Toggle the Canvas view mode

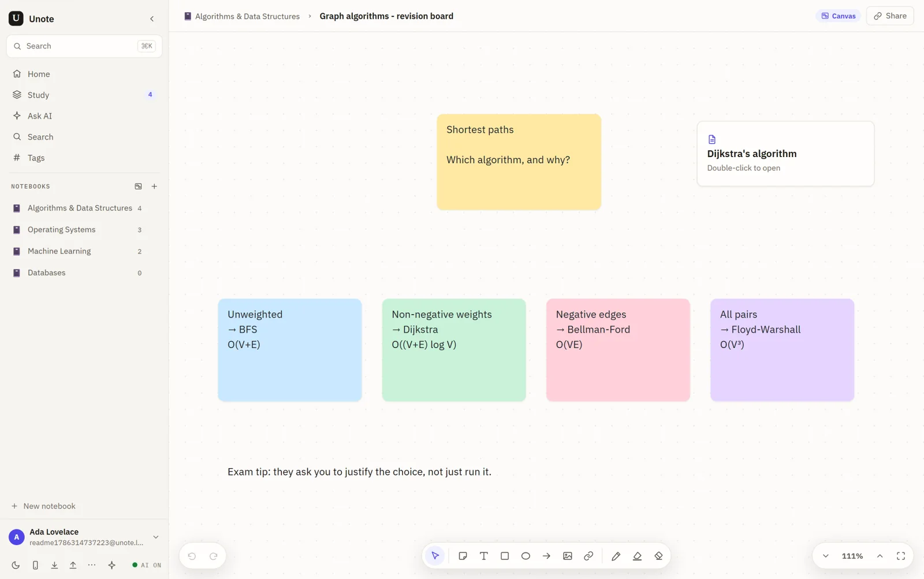click(838, 16)
